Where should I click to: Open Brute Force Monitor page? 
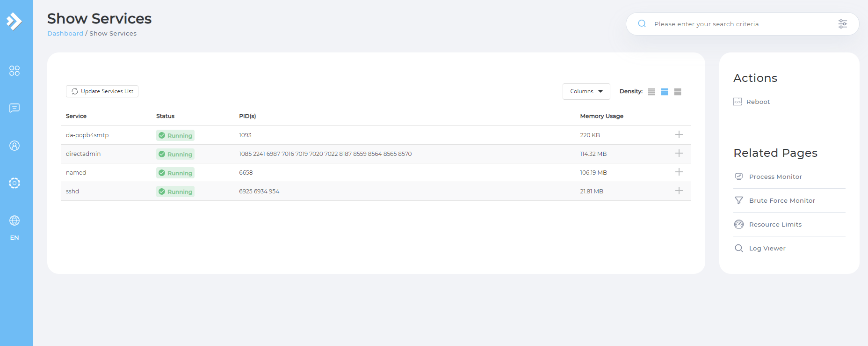click(x=781, y=200)
